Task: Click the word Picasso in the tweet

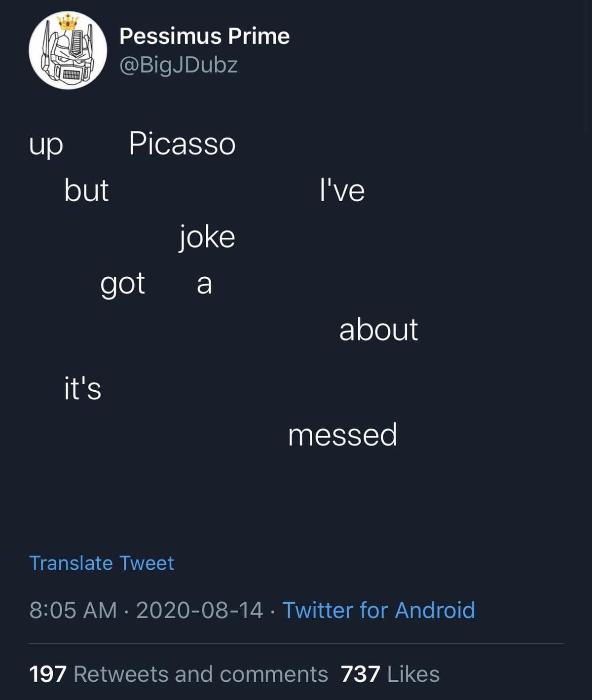Action: point(182,144)
